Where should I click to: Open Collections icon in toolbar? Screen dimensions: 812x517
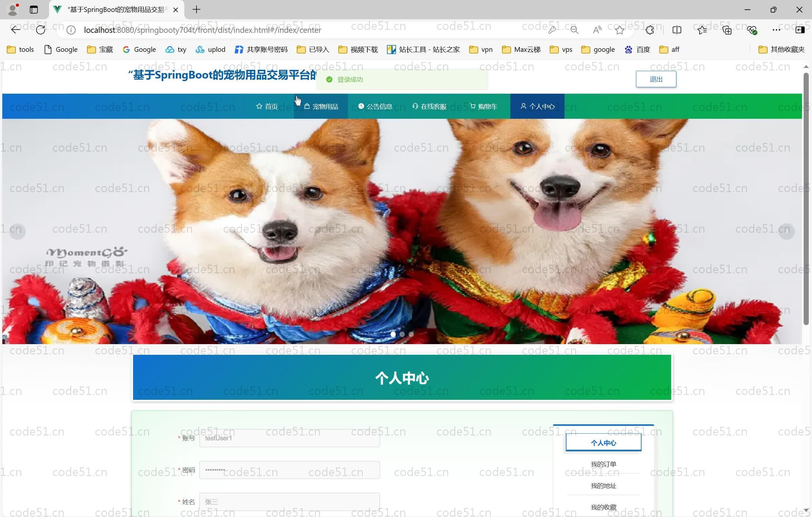(727, 30)
